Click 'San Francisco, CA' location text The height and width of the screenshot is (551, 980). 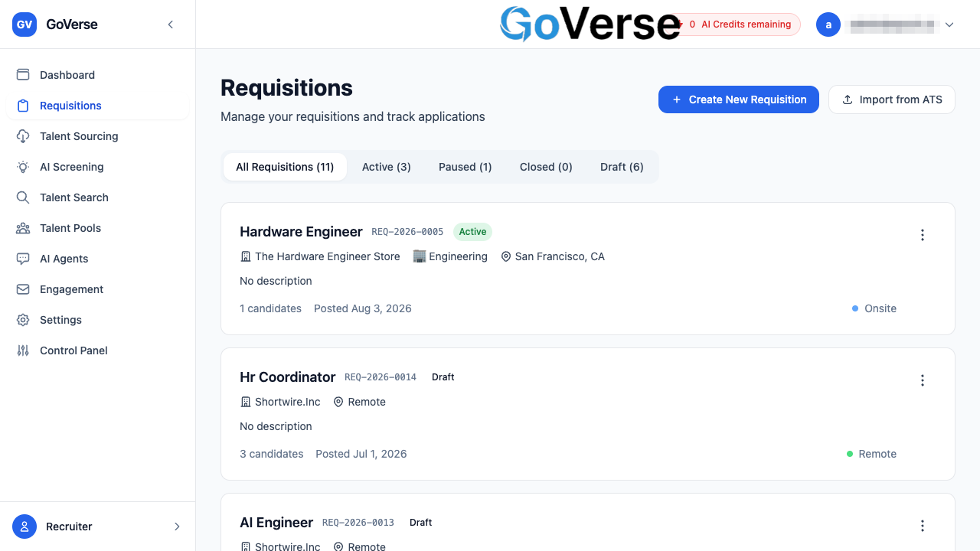pos(560,256)
